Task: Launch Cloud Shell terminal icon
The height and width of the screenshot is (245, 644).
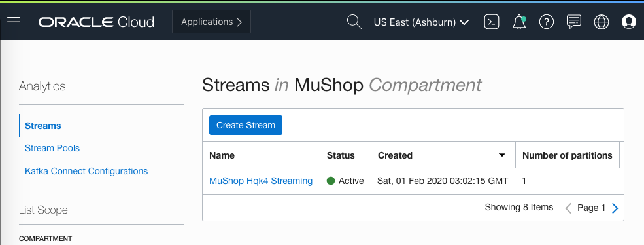Action: pos(492,22)
